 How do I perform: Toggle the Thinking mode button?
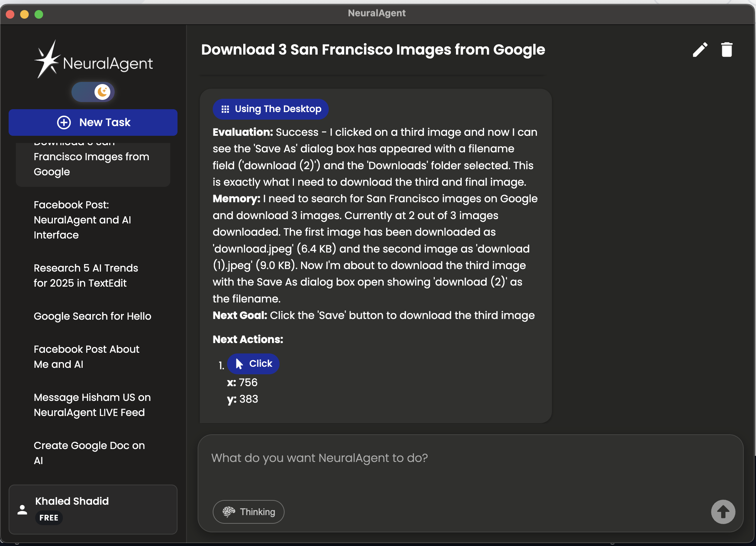click(x=248, y=512)
